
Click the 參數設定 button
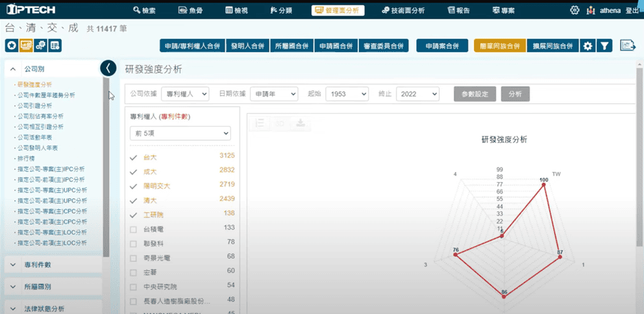(475, 94)
